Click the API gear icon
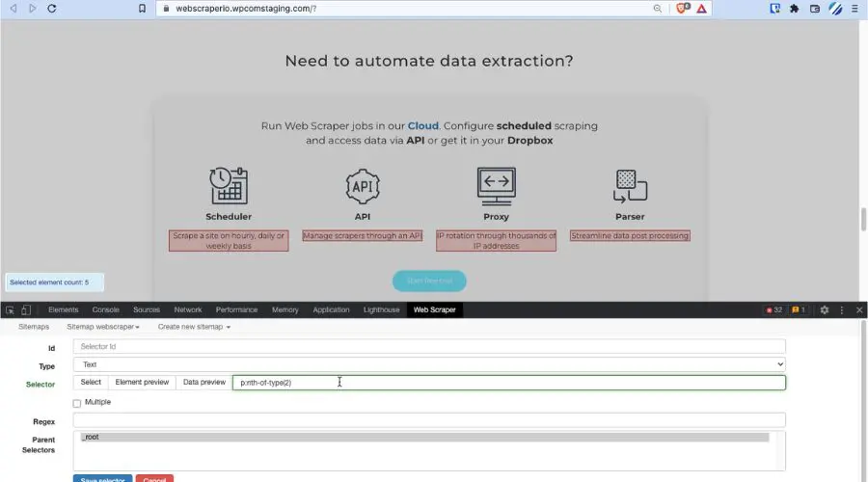 click(x=363, y=186)
